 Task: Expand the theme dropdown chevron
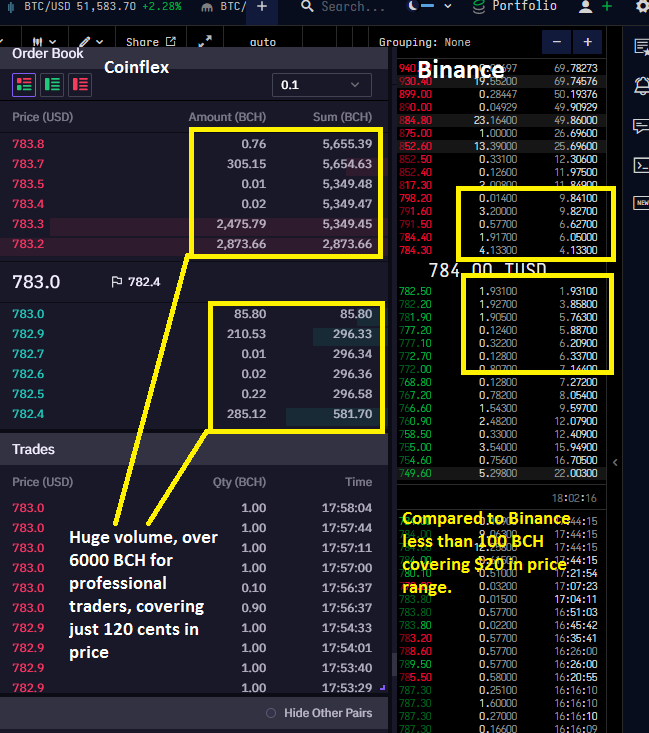(448, 7)
